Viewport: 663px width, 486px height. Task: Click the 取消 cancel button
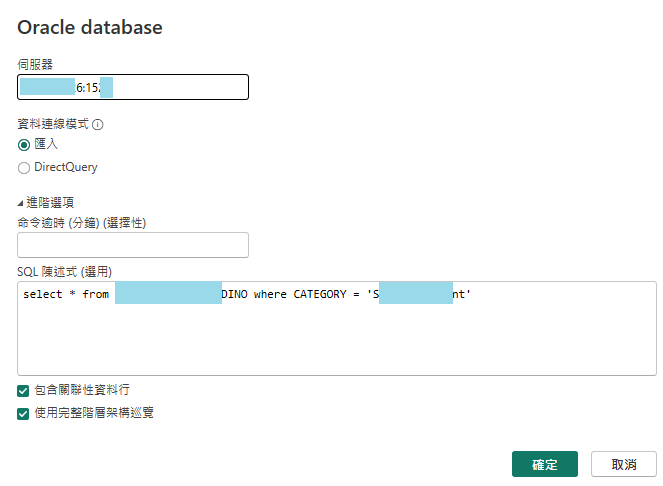click(x=624, y=464)
